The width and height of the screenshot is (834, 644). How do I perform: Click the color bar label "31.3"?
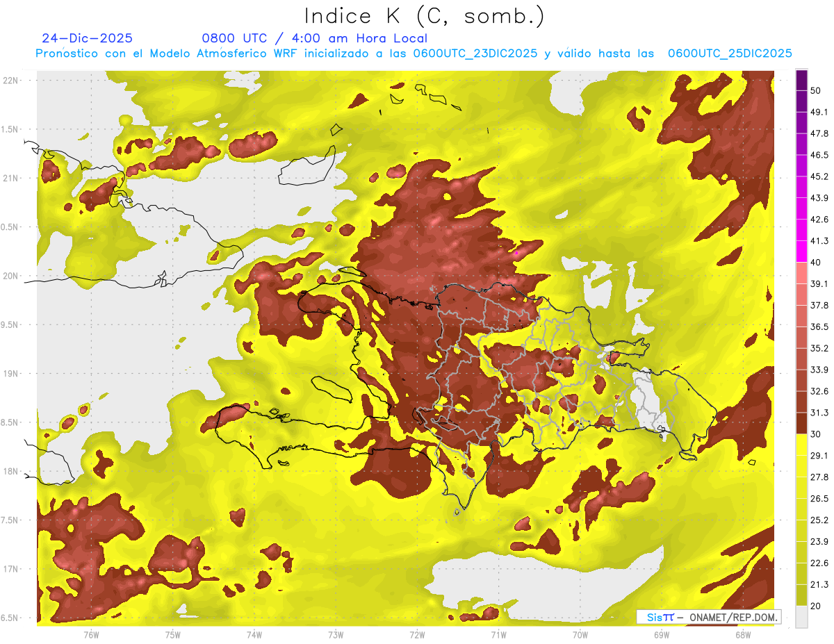(x=819, y=413)
